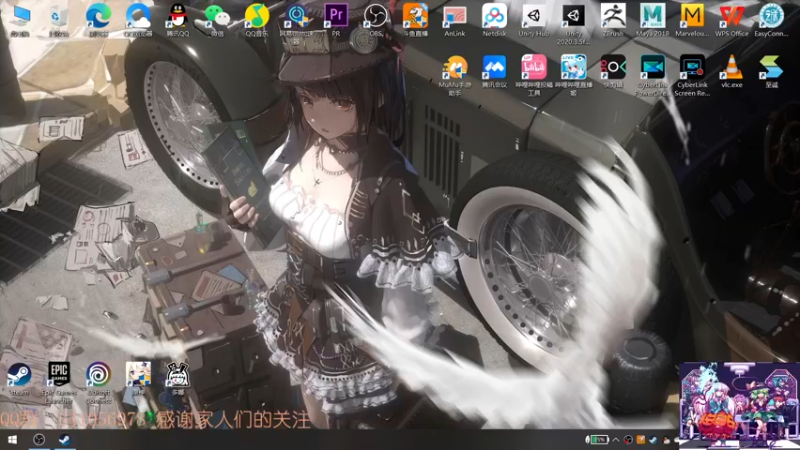Open the Maya 2018 shortcut
The image size is (800, 450).
[653, 20]
